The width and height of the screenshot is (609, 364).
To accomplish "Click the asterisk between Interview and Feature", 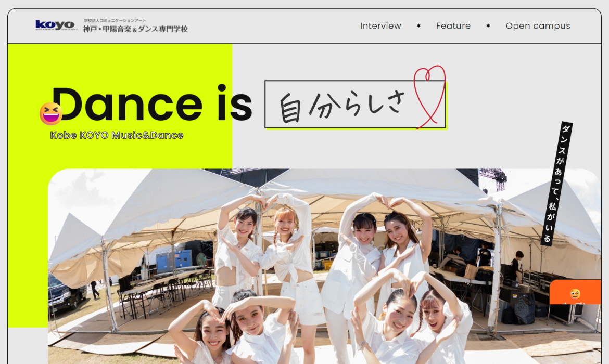I will pos(418,25).
